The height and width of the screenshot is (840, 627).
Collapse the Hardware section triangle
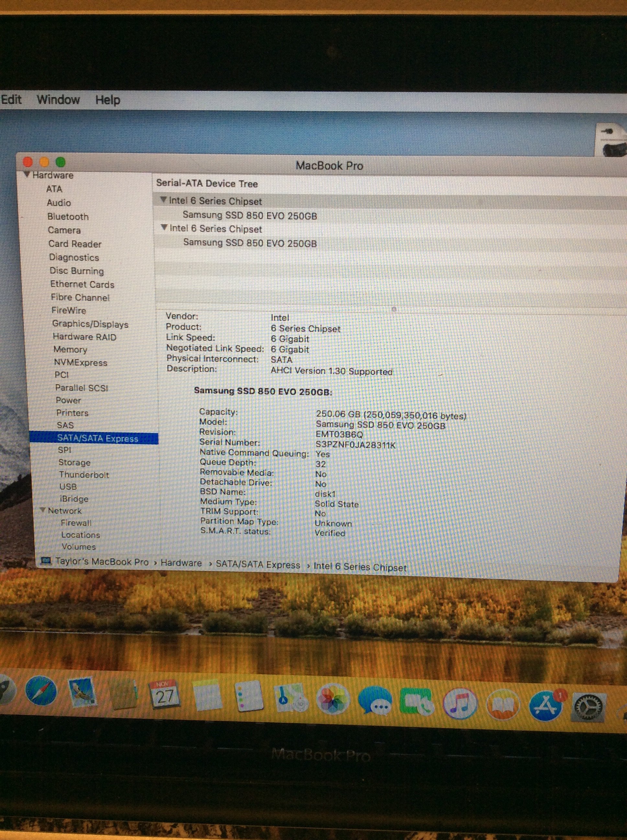click(x=27, y=174)
